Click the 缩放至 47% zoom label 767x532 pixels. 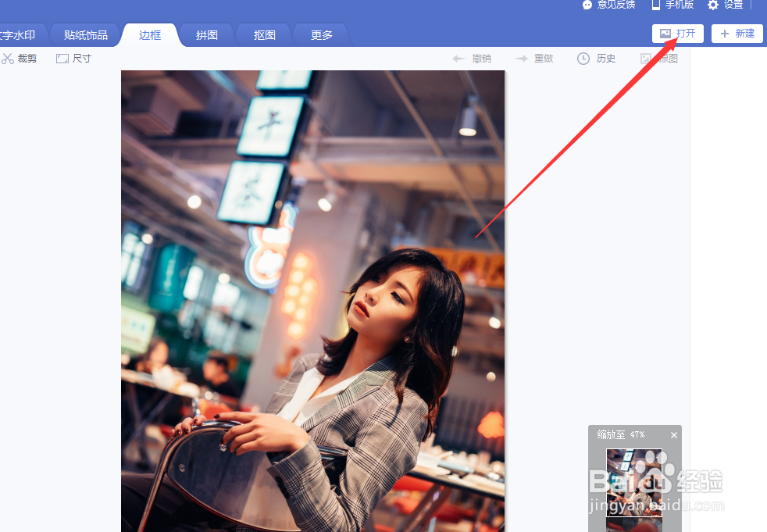(620, 435)
